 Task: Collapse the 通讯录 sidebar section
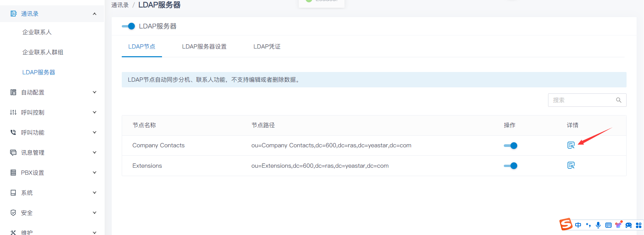point(95,14)
